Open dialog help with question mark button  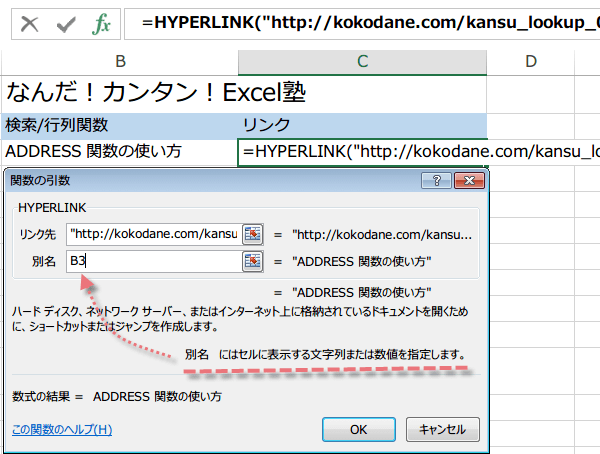pos(436,180)
